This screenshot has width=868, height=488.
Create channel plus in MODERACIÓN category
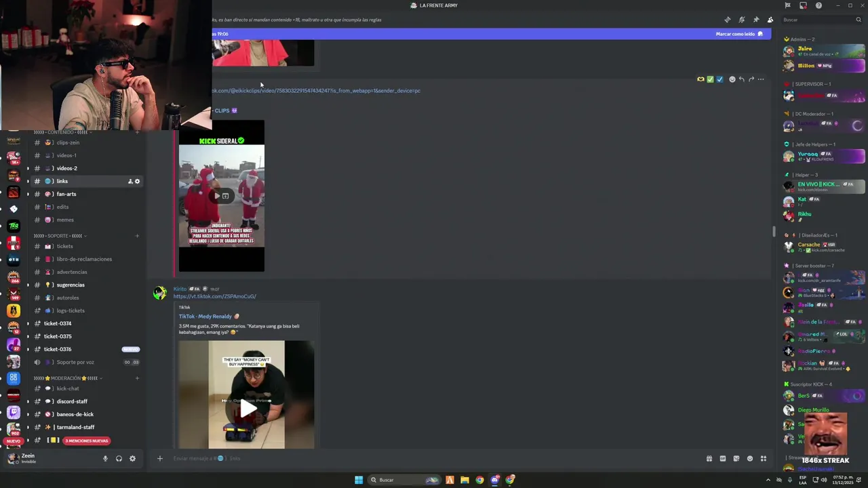pos(137,378)
